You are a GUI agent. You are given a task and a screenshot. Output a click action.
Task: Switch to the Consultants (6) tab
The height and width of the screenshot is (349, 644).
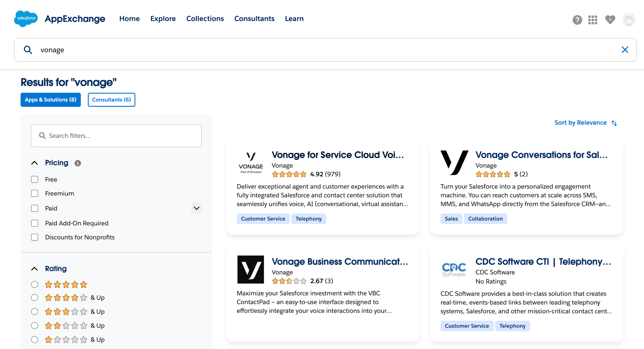tap(111, 100)
